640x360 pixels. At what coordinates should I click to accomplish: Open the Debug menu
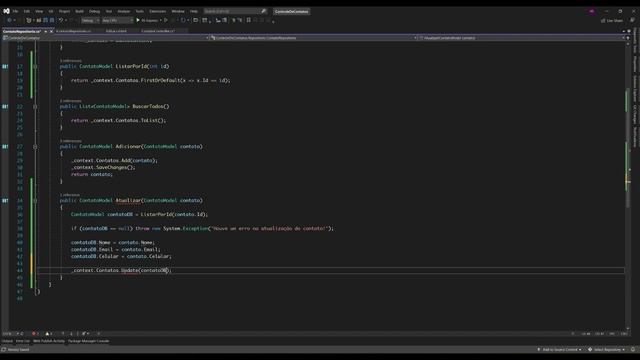point(94,11)
